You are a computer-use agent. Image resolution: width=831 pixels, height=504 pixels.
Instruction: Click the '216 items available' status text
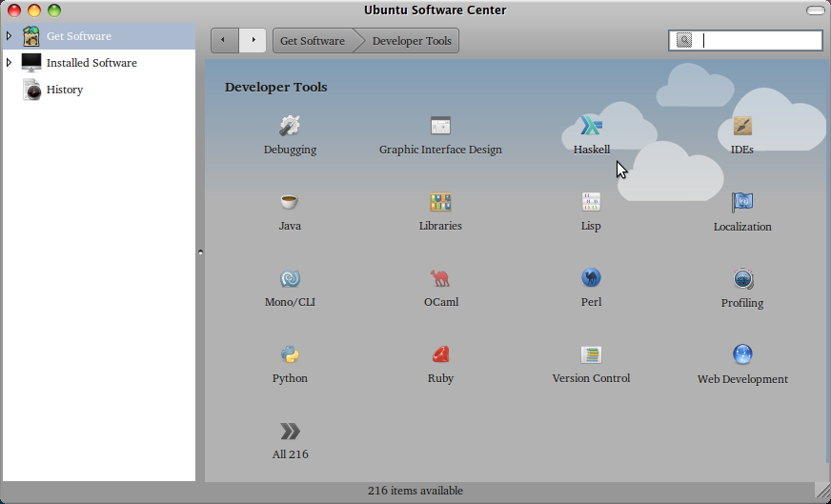[x=415, y=491]
